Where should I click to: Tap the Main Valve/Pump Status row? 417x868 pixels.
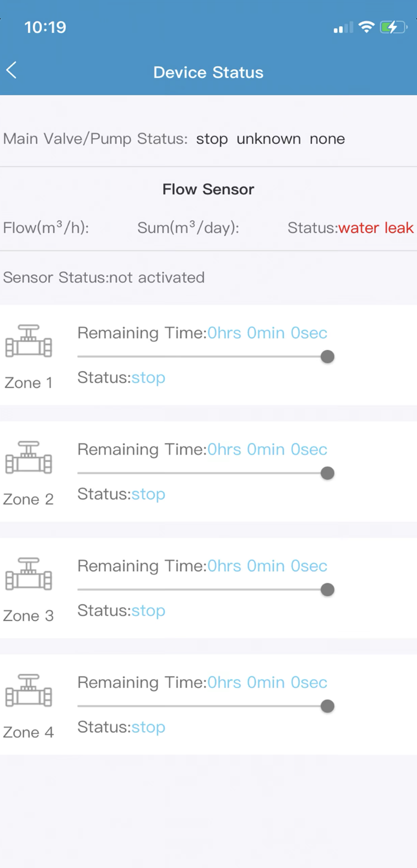174,139
